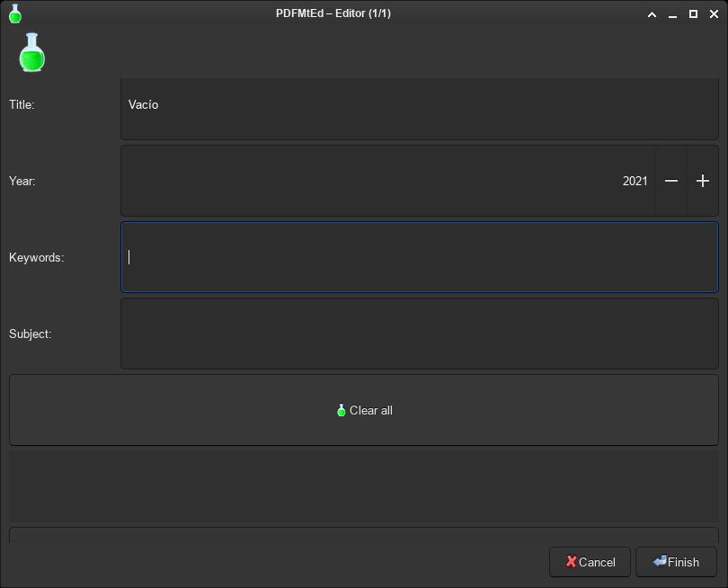Image resolution: width=728 pixels, height=588 pixels.
Task: Click the Title label text
Action: [x=22, y=104]
